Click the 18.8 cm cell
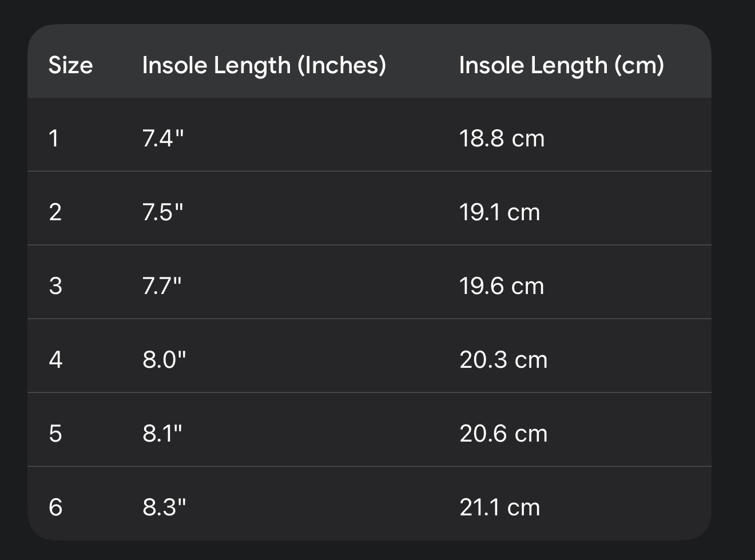755x560 pixels. point(502,138)
